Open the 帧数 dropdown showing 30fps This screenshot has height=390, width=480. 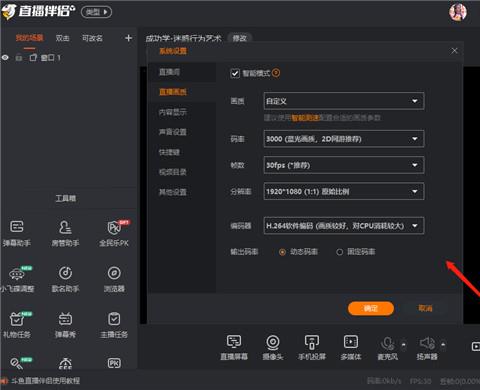click(x=344, y=165)
